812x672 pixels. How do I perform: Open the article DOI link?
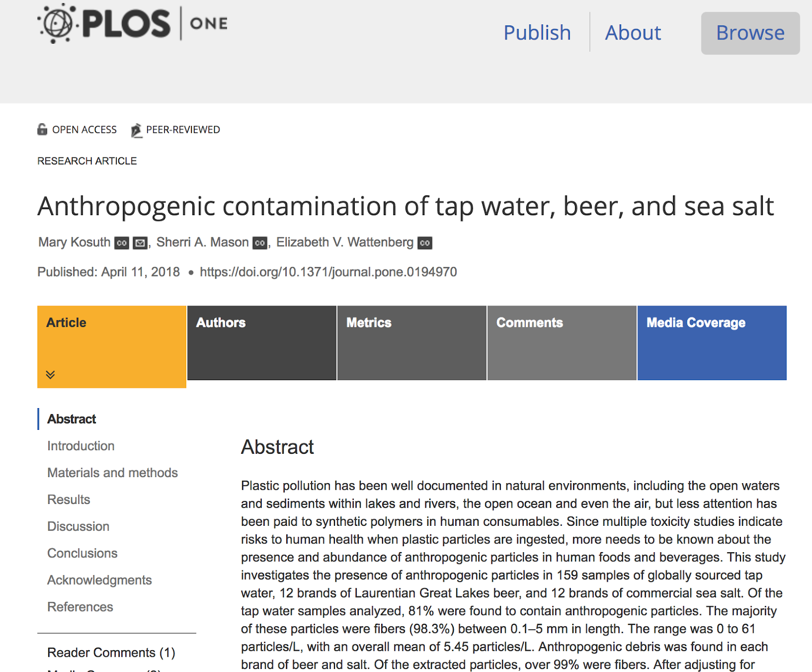click(328, 272)
